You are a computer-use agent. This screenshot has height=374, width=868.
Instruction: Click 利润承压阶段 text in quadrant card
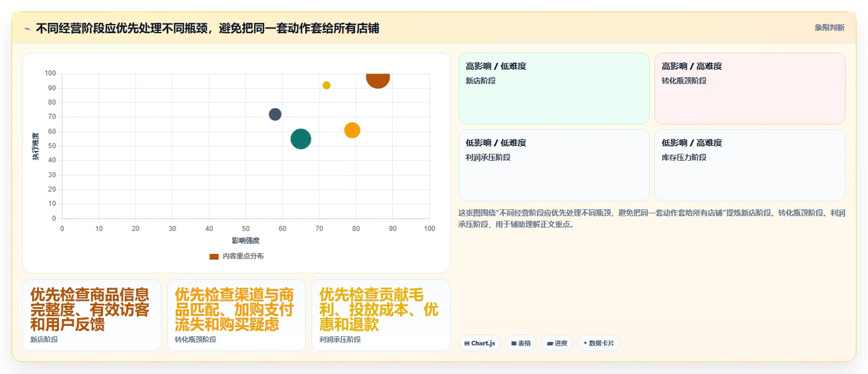point(488,157)
